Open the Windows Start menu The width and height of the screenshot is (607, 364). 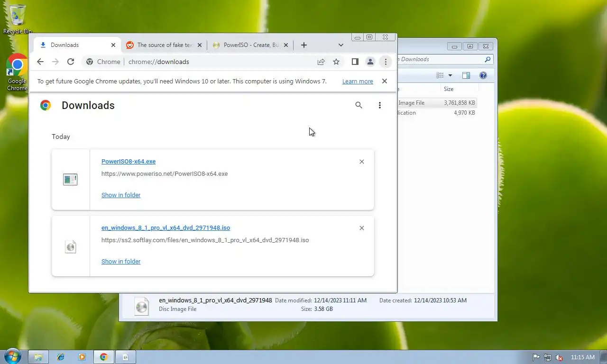click(x=12, y=356)
